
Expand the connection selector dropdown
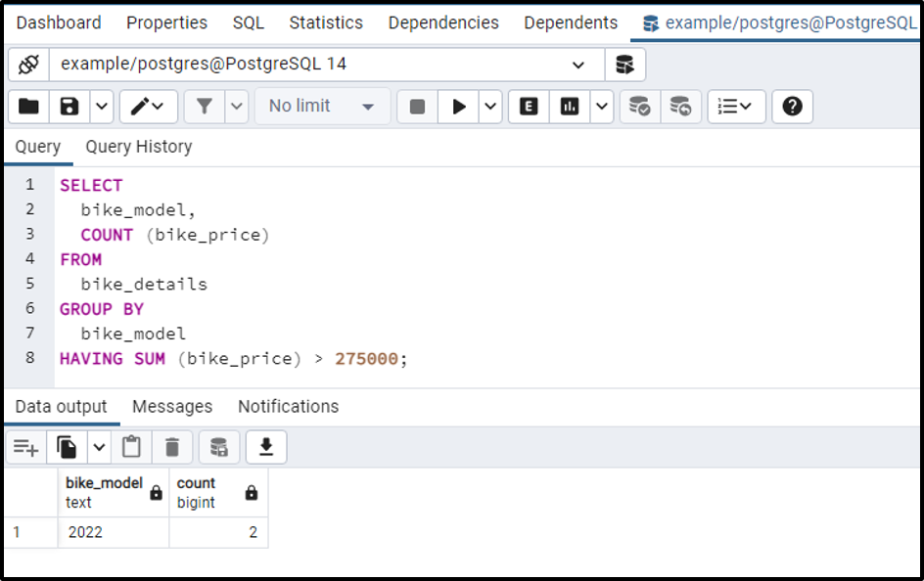(x=578, y=65)
